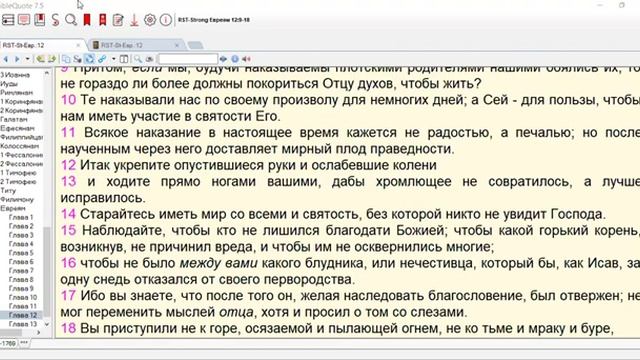This screenshot has height=360, width=640.
Task: Click verse number 18
Action: 69,328
